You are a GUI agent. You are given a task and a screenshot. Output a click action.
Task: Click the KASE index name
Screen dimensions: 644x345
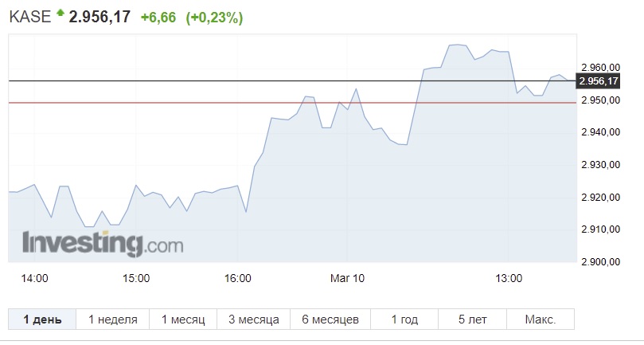(30, 17)
